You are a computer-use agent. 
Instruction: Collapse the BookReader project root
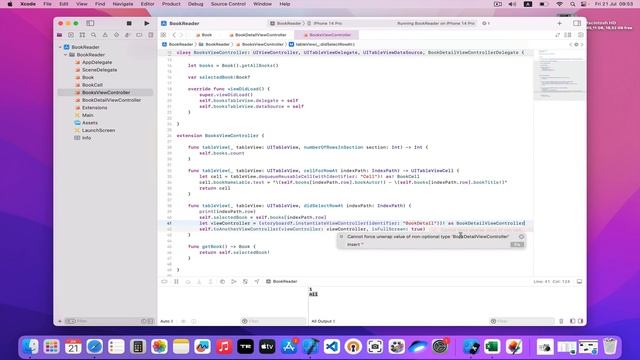click(x=60, y=47)
